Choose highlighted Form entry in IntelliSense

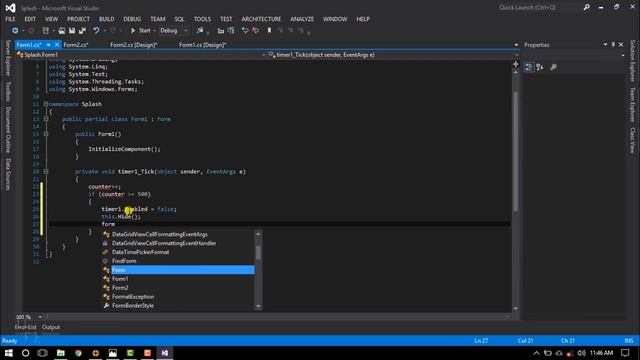[x=178, y=270]
